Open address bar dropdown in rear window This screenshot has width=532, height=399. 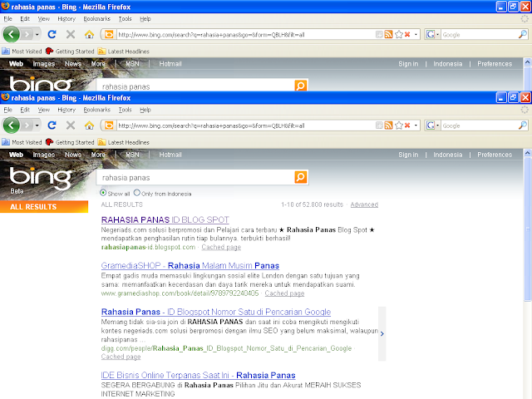tap(416, 35)
